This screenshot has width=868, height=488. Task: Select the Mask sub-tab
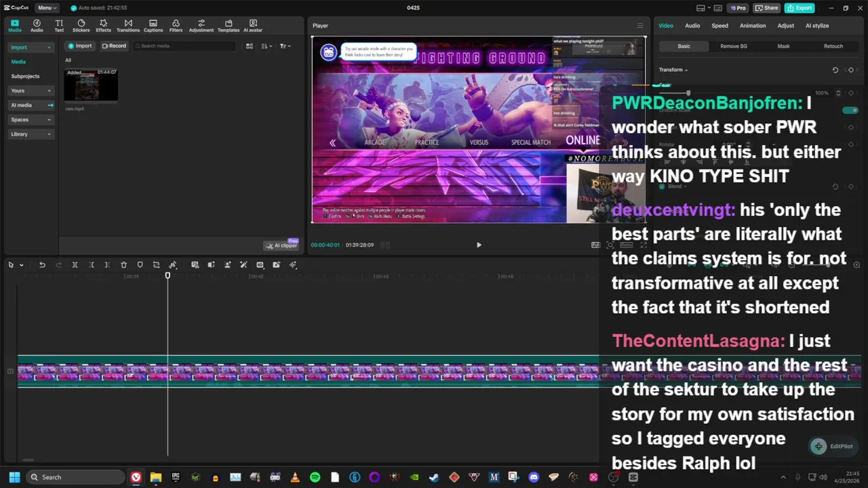[x=783, y=46]
